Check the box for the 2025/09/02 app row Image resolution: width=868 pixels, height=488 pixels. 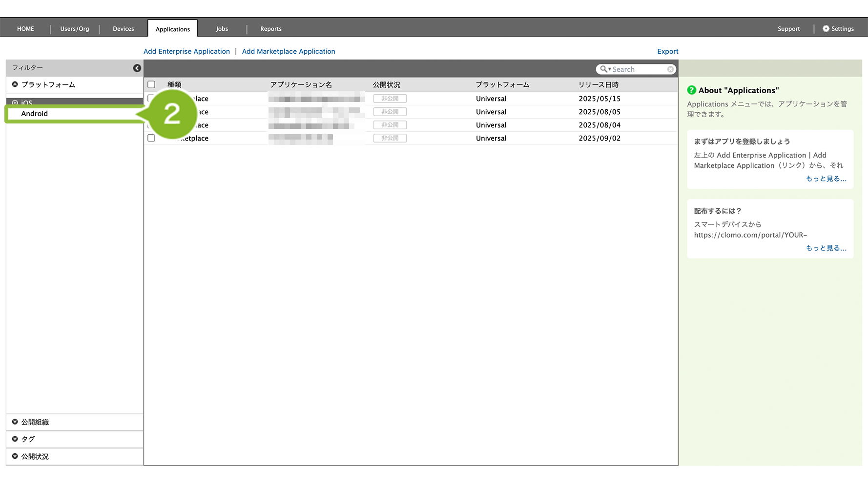point(151,138)
